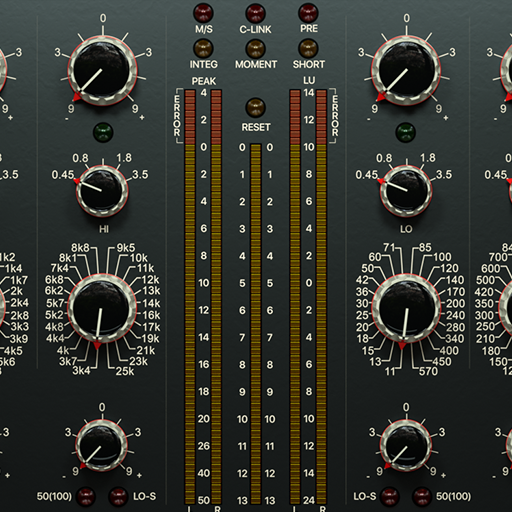Toggle green LED above LO knob
Viewport: 512px width, 512px height.
click(x=405, y=132)
